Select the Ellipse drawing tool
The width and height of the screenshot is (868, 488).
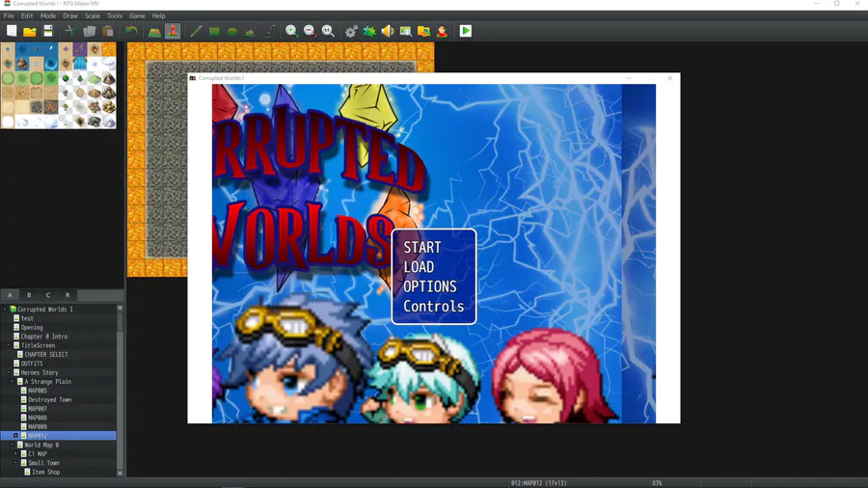click(x=232, y=31)
